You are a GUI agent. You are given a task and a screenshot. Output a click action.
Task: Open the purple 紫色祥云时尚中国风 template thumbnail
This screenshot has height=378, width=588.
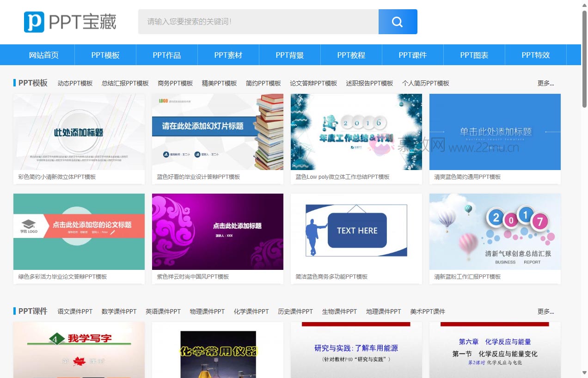point(218,232)
